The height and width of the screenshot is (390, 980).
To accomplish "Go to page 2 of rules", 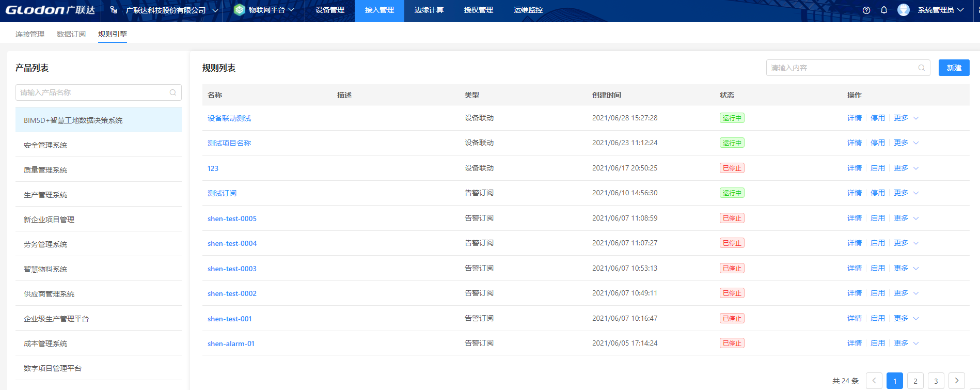I will pyautogui.click(x=915, y=381).
